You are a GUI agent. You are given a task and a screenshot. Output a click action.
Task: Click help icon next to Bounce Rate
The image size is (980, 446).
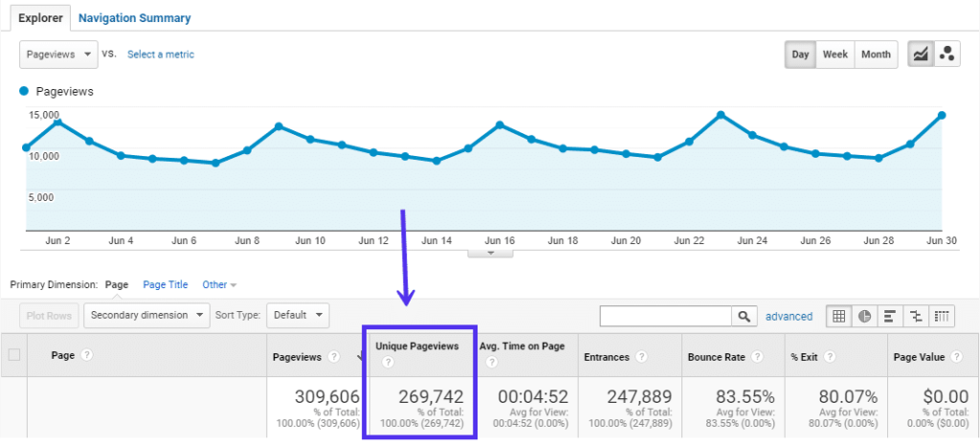[x=758, y=357]
